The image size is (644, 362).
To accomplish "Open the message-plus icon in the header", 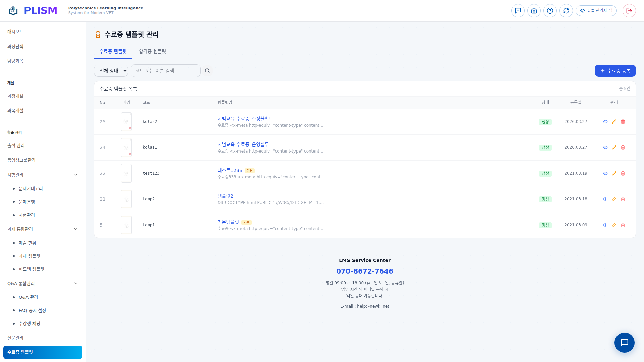I will pyautogui.click(x=518, y=11).
